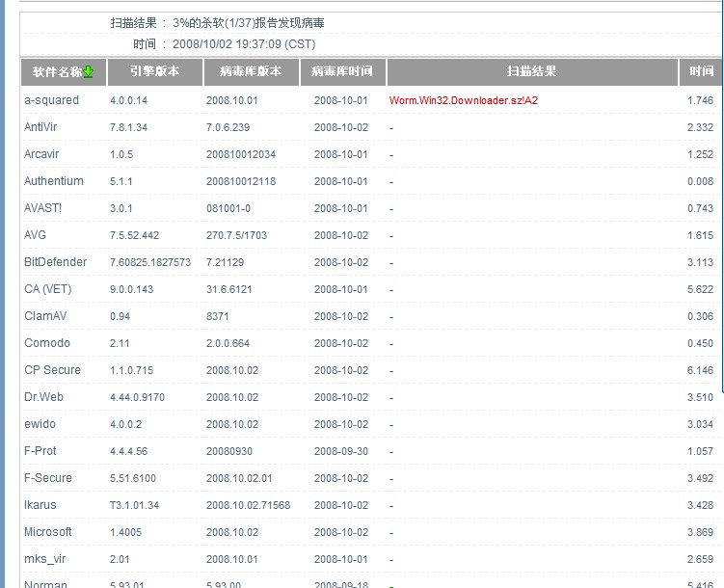The width and height of the screenshot is (724, 588).
Task: Select the F-Secure row name
Action: [48, 478]
